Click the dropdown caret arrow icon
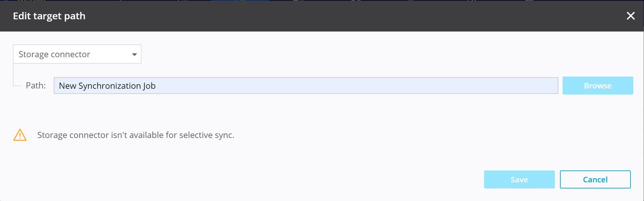The height and width of the screenshot is (201, 644). tap(135, 54)
